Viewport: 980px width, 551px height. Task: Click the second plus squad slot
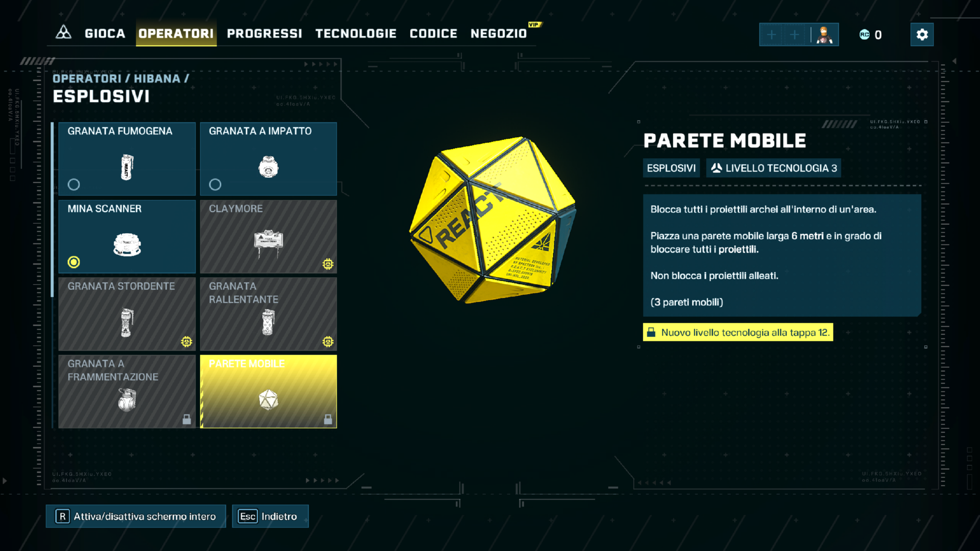tap(795, 35)
